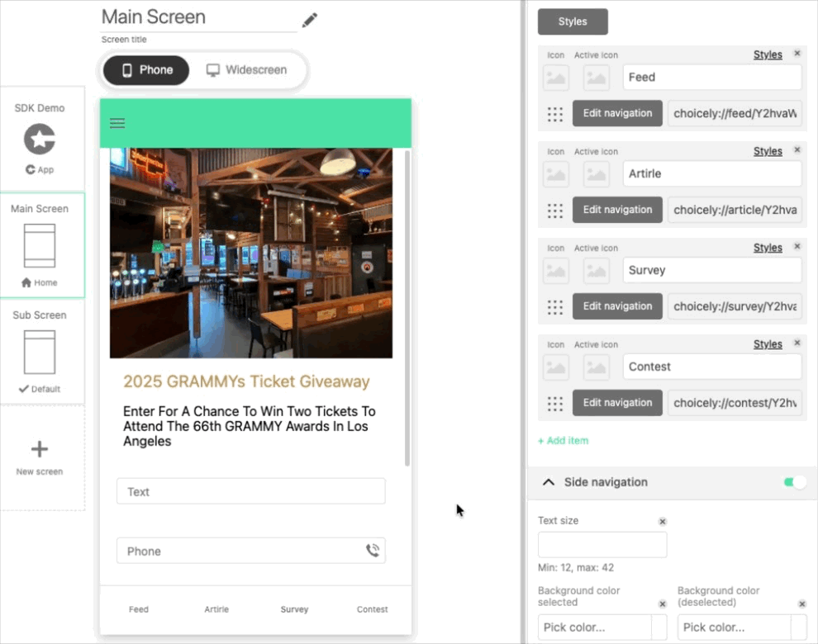The width and height of the screenshot is (818, 644).
Task: Remove the Artirle navigation item
Action: pos(796,149)
